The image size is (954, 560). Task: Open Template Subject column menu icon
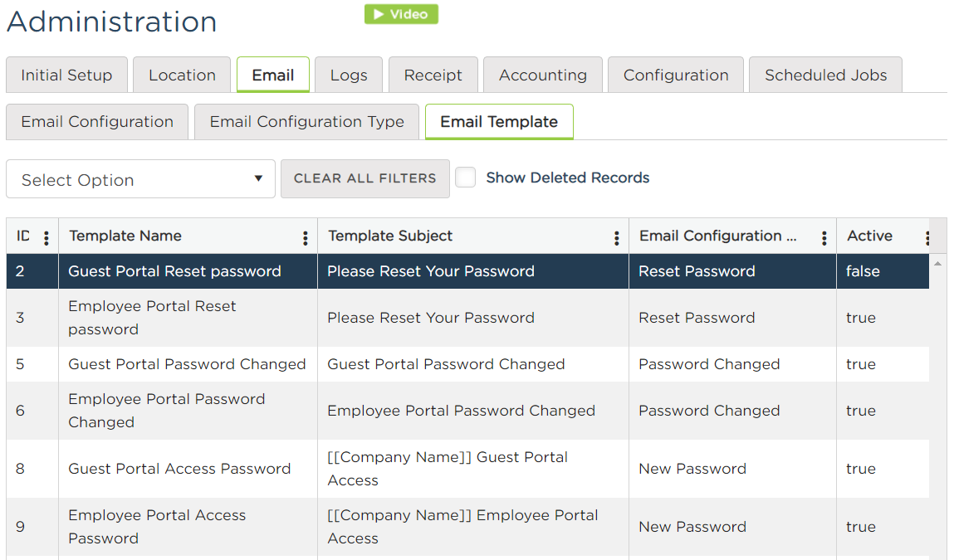click(x=616, y=238)
